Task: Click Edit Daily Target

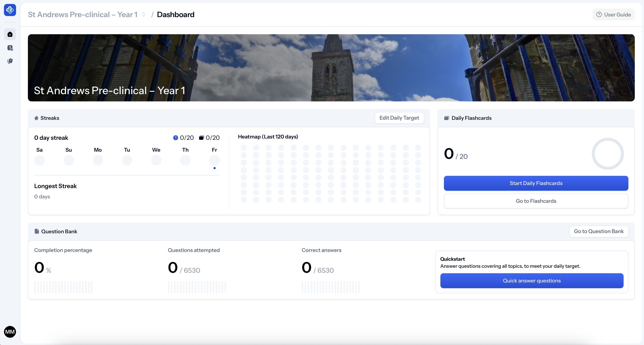Action: [x=399, y=118]
